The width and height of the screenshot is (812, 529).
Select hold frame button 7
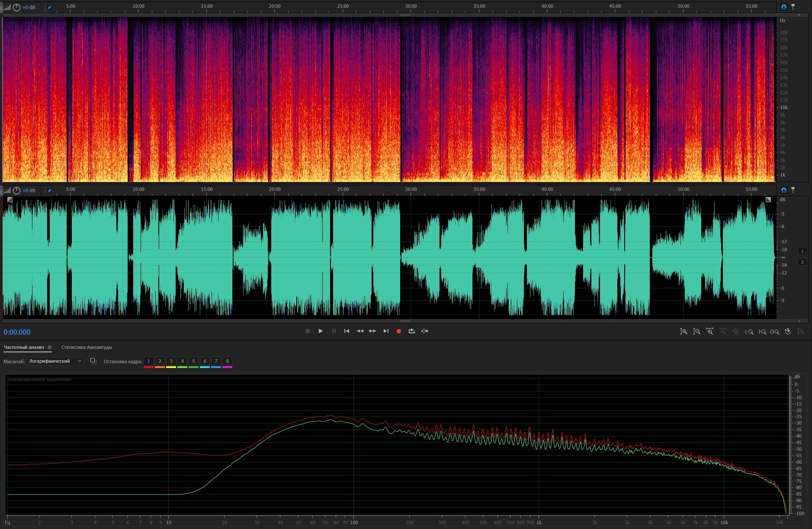click(216, 361)
